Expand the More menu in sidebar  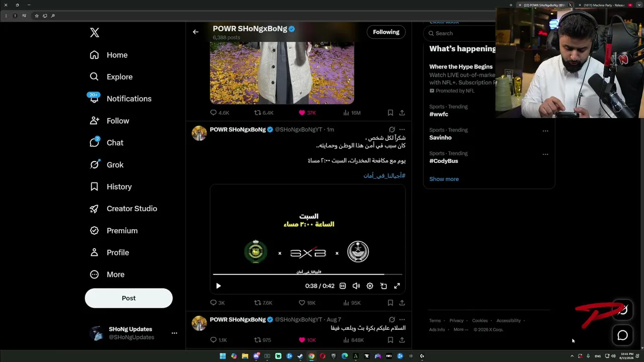click(107, 275)
